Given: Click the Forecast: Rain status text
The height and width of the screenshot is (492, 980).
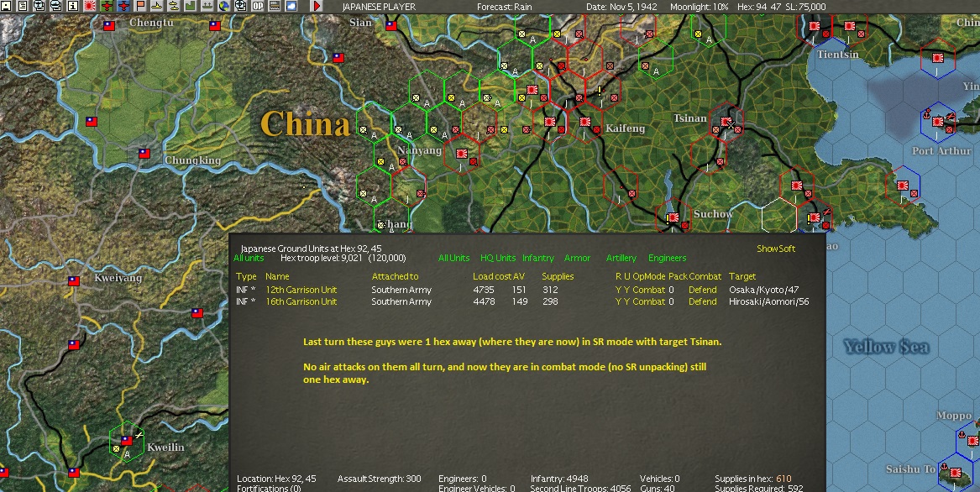Looking at the screenshot, I should click(505, 6).
